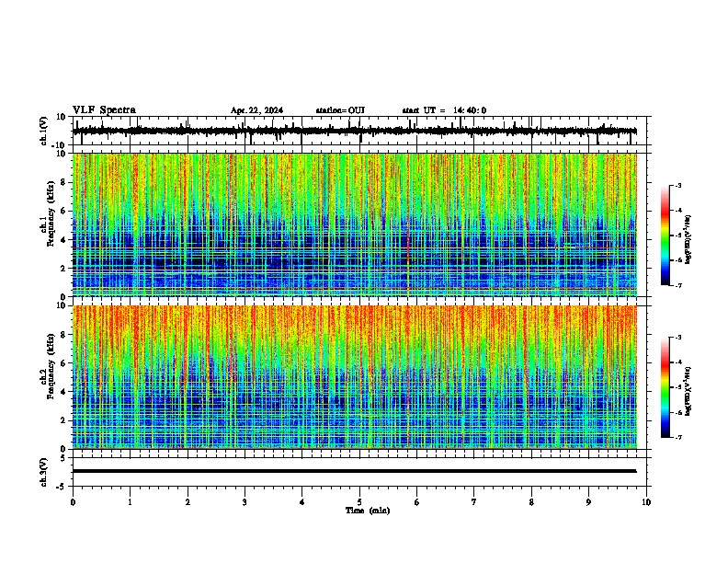
Task: Click inside the ch.1 spectrogram panel
Action: (355, 224)
